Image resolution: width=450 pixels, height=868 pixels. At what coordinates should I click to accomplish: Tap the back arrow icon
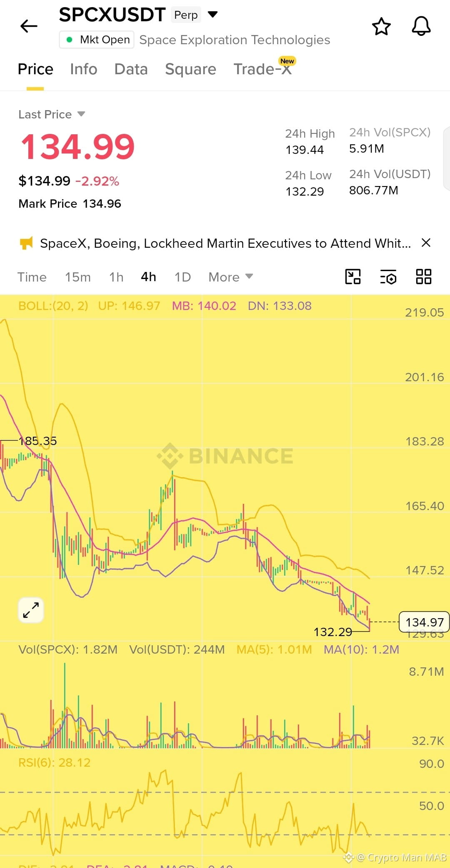(29, 26)
